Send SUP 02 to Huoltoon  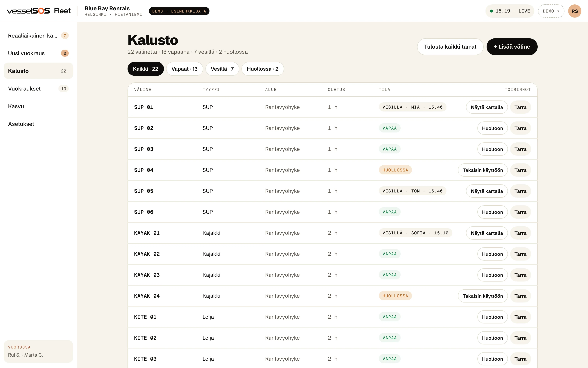(x=492, y=128)
